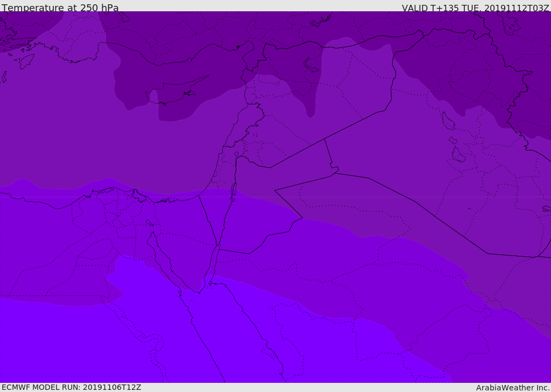551x392 pixels.
Task: Click the "Temperature at 250 hPa" title
Action: 60,8
